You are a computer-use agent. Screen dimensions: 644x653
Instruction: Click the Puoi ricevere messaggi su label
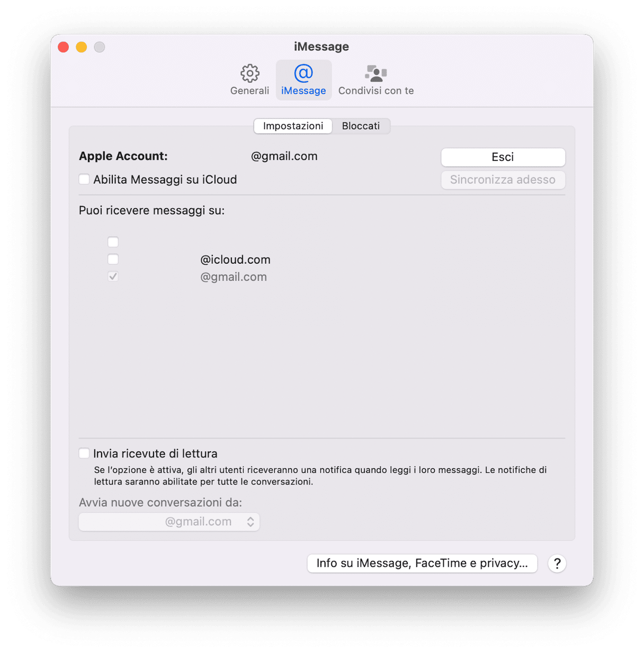[x=151, y=210]
